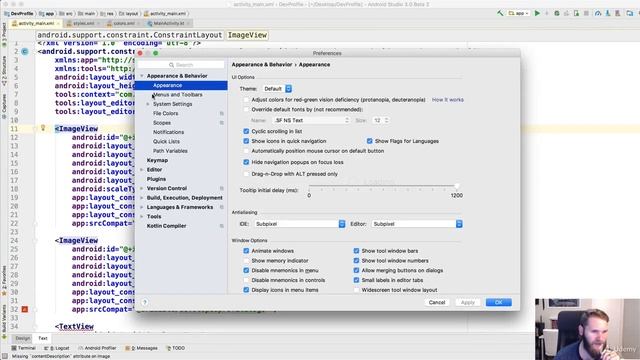Open the Android Profiler gauge icon in toolbar

point(598,13)
